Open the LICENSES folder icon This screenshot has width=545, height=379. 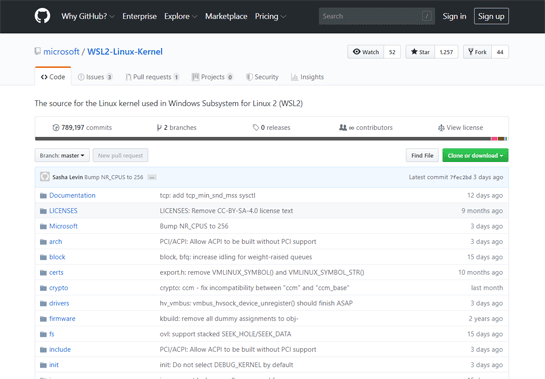(43, 211)
